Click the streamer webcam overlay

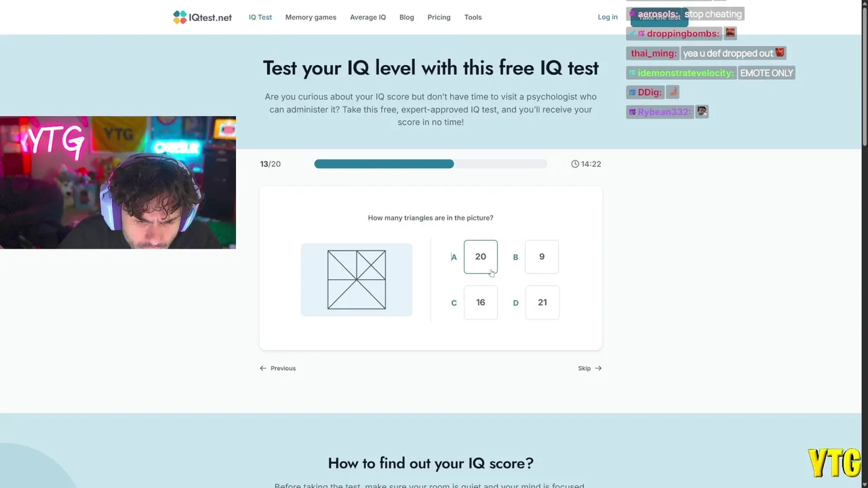(118, 182)
